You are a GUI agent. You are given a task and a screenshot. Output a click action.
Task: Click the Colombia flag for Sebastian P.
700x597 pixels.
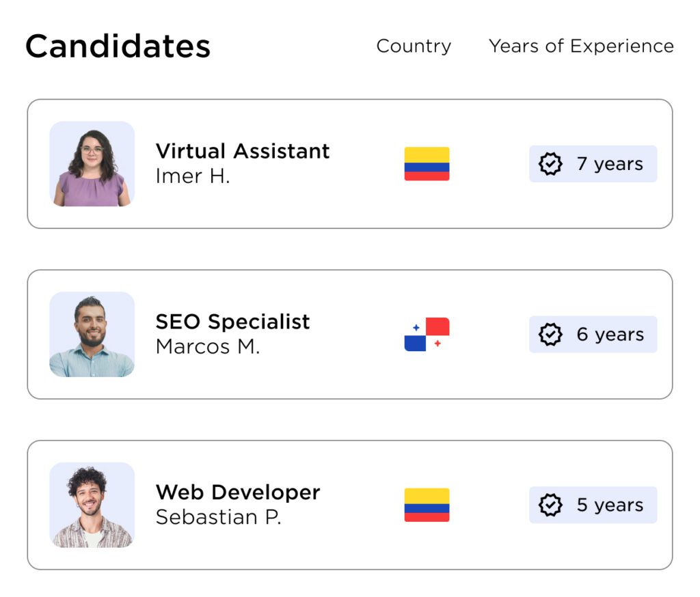coord(427,505)
